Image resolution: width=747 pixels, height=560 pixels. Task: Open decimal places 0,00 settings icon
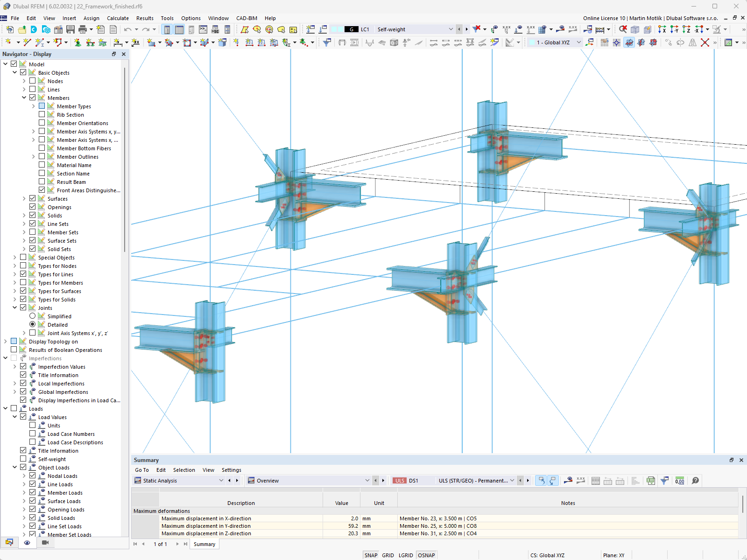pyautogui.click(x=680, y=481)
